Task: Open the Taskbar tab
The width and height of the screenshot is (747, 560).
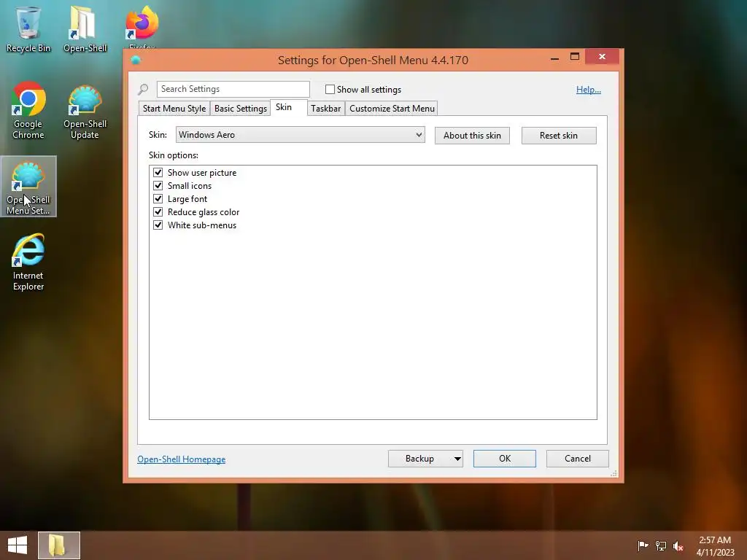Action: 326,109
